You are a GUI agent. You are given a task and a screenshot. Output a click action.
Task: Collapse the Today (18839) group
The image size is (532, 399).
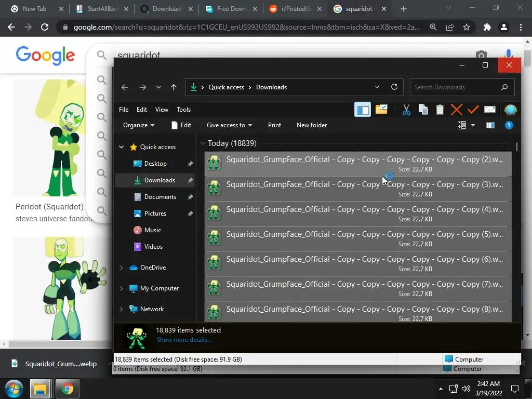(203, 143)
